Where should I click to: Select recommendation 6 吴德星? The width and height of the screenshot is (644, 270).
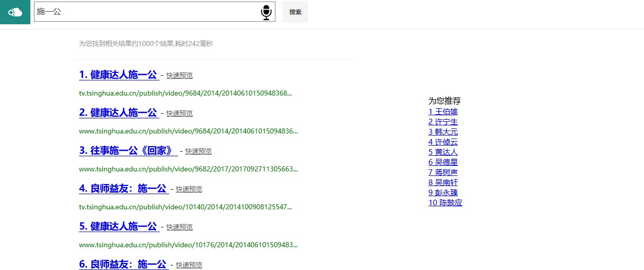[443, 162]
